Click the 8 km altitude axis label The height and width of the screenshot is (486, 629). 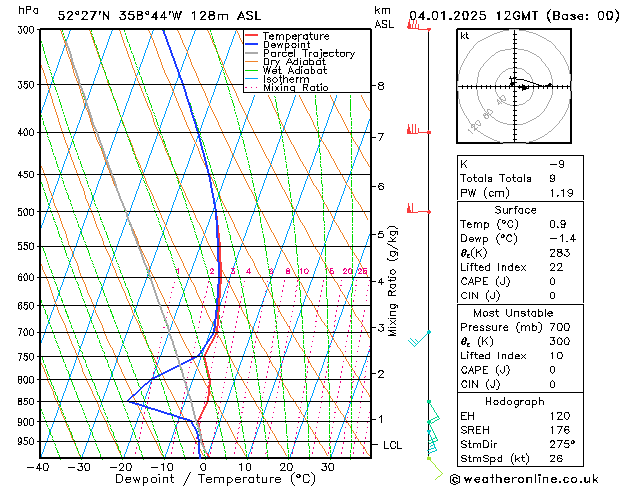click(381, 86)
